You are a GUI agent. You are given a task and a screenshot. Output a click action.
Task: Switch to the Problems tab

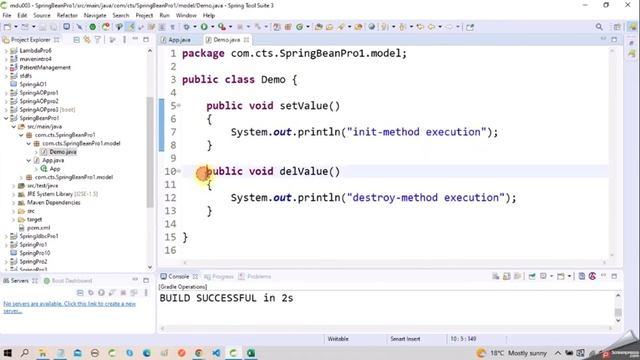[255, 276]
